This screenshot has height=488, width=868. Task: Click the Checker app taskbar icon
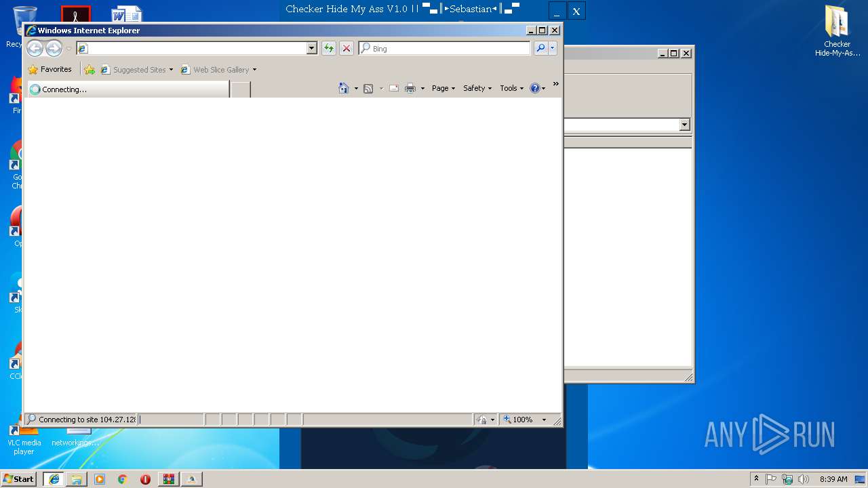click(x=192, y=479)
